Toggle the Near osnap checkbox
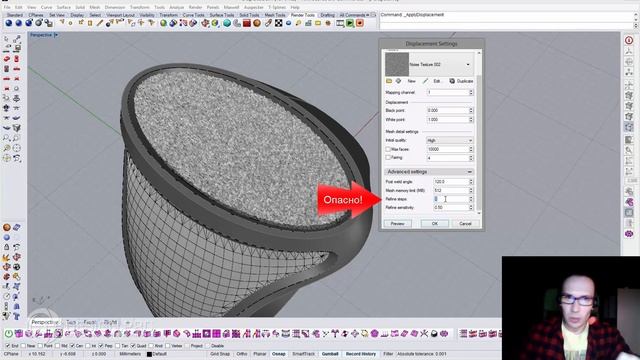Viewport: 640px width, 360px height. click(x=23, y=346)
